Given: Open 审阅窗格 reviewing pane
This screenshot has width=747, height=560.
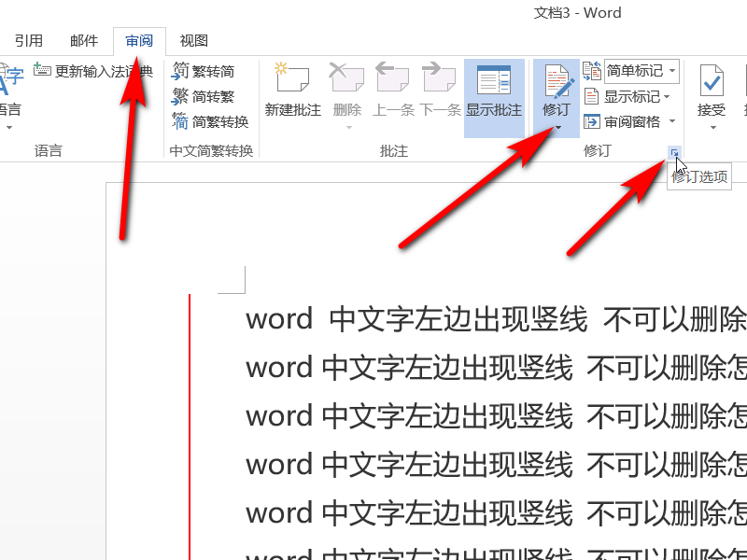Looking at the screenshot, I should point(622,122).
